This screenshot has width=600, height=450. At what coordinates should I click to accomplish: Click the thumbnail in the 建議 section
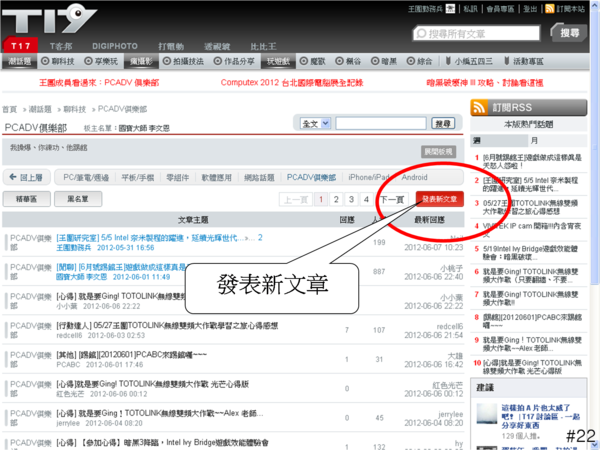tap(487, 414)
